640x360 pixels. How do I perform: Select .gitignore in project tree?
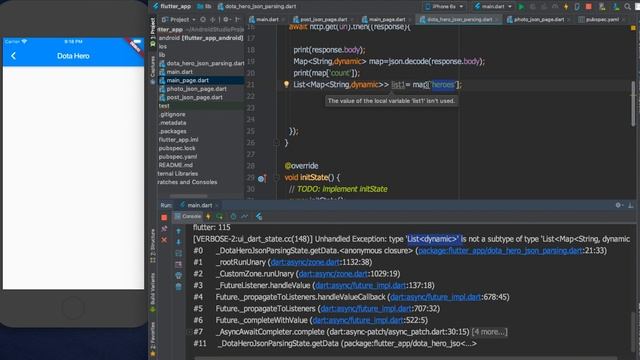click(x=172, y=114)
